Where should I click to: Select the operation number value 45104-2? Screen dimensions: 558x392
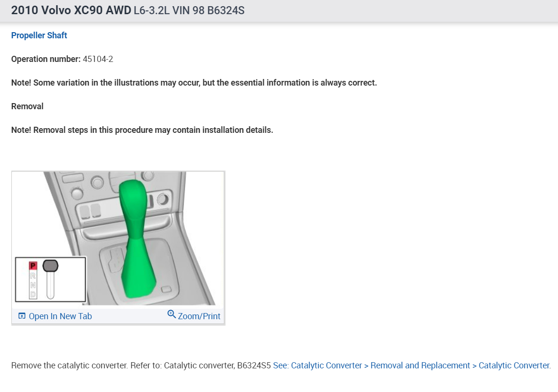pos(98,59)
